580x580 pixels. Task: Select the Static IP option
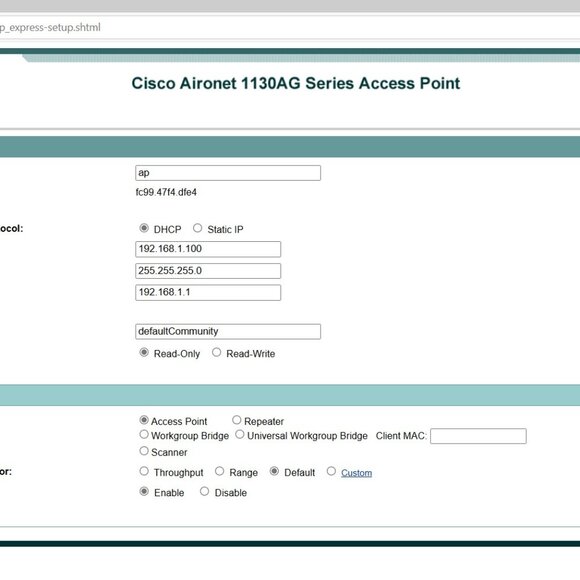(x=198, y=228)
